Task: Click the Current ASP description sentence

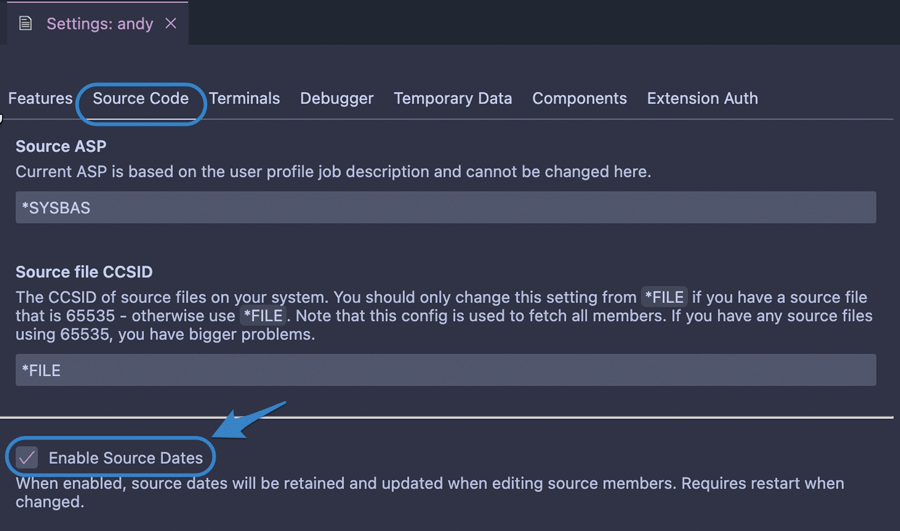Action: click(333, 172)
